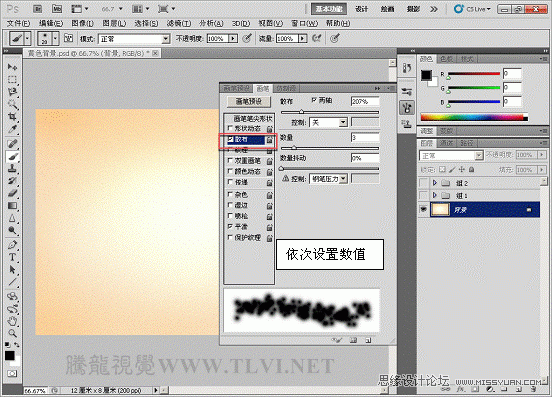Viewport: 552px width, 397px height.
Task: Open CS Live button
Action: click(x=472, y=9)
